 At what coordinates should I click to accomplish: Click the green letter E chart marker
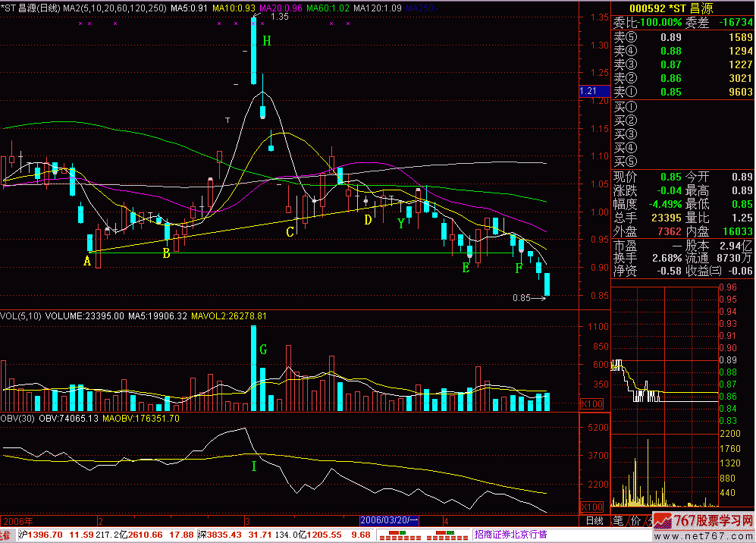coord(466,267)
